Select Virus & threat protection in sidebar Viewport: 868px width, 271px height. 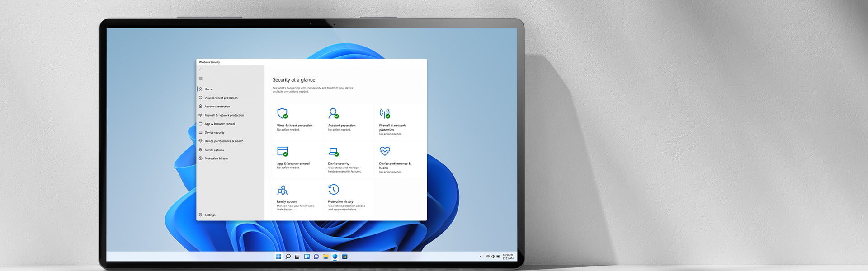[231, 98]
